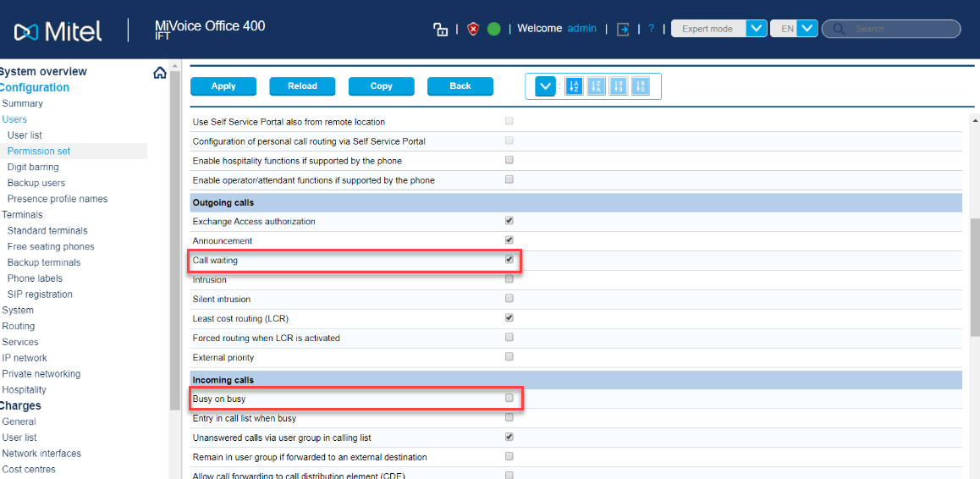Uncheck the Call waiting checkbox
The width and height of the screenshot is (980, 479).
[x=509, y=260]
